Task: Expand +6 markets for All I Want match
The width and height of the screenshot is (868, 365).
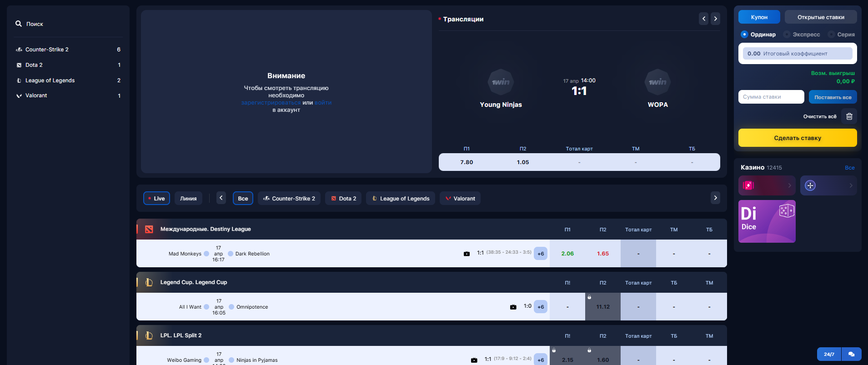Action: pyautogui.click(x=541, y=307)
